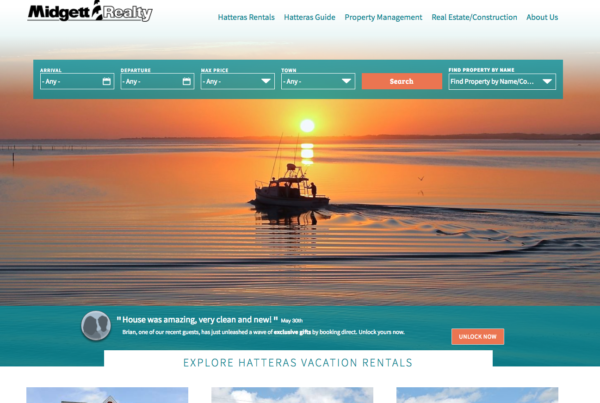
Task: Click the orange Search button
Action: click(x=402, y=81)
